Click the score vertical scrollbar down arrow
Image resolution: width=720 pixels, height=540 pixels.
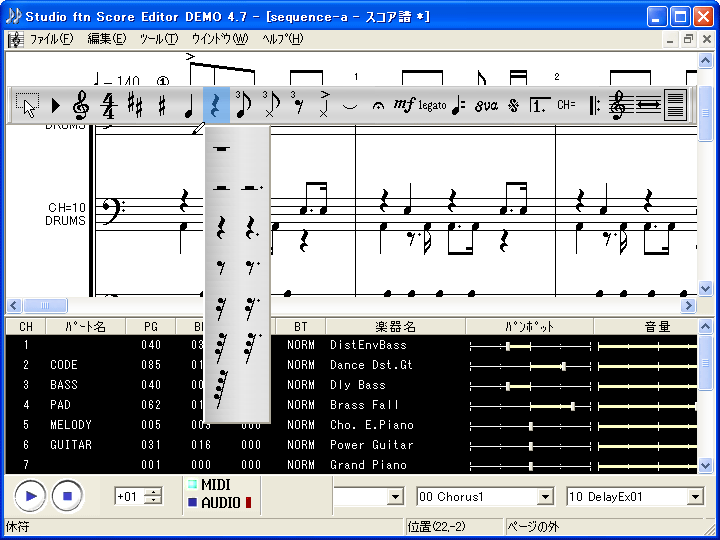(705, 288)
